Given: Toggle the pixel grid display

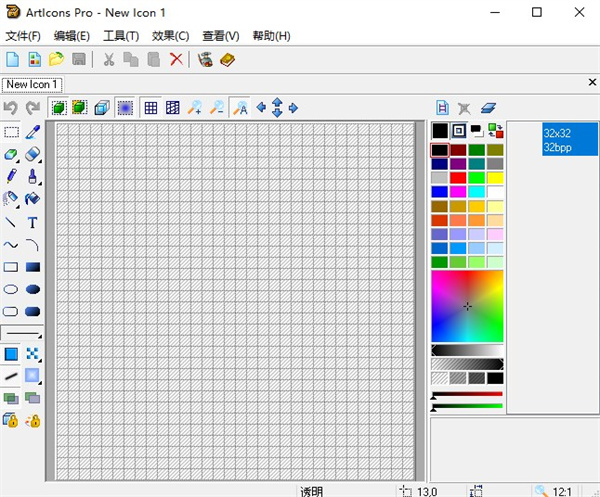Looking at the screenshot, I should pyautogui.click(x=151, y=108).
